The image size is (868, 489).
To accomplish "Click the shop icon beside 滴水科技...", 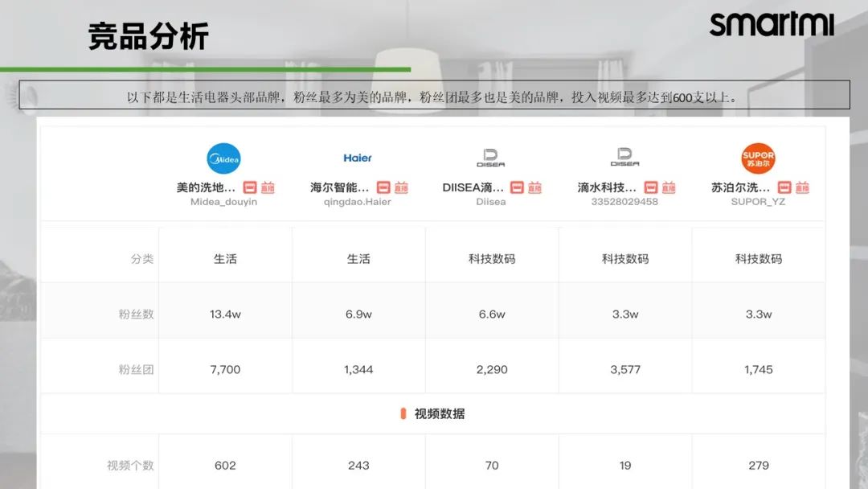I will 651,187.
